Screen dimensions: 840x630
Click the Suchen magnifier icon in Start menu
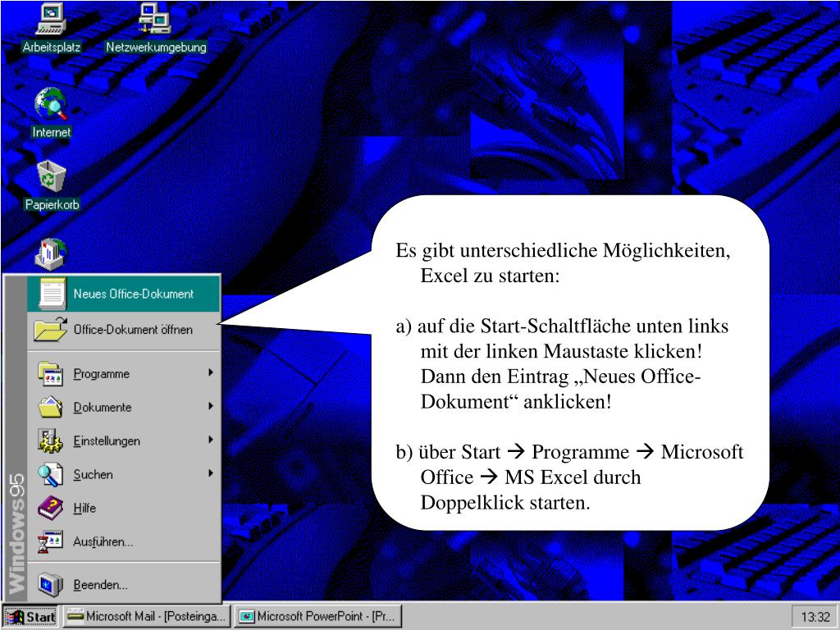pos(50,474)
